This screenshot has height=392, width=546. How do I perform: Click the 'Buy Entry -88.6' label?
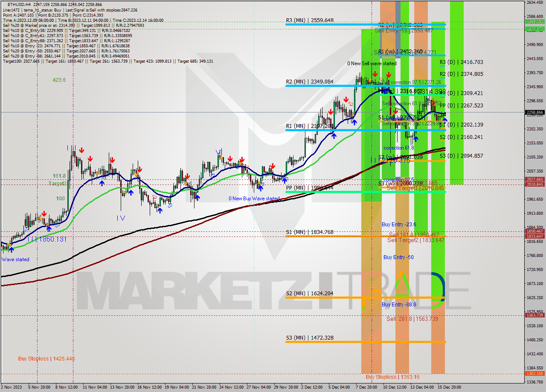point(399,304)
